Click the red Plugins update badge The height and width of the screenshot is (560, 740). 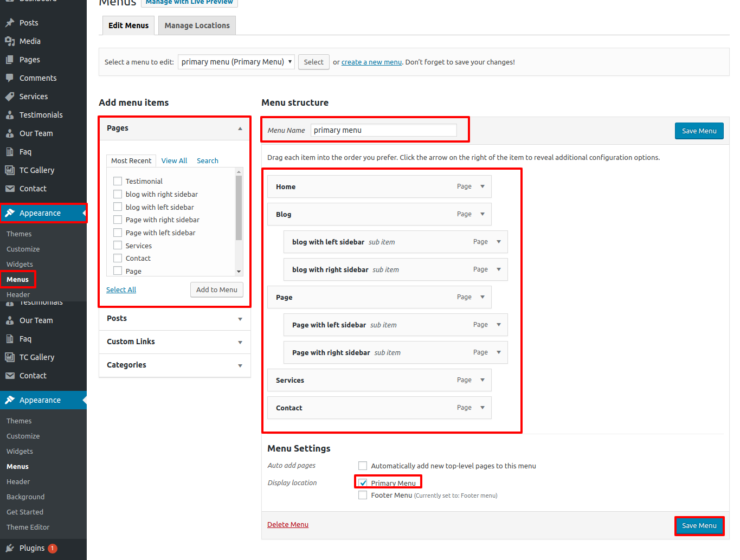(53, 548)
